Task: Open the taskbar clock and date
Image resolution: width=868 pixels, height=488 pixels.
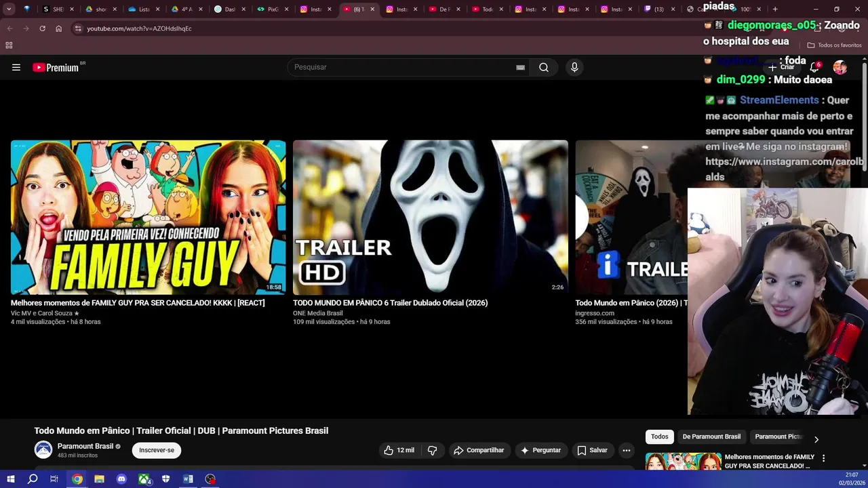Action: [852, 479]
